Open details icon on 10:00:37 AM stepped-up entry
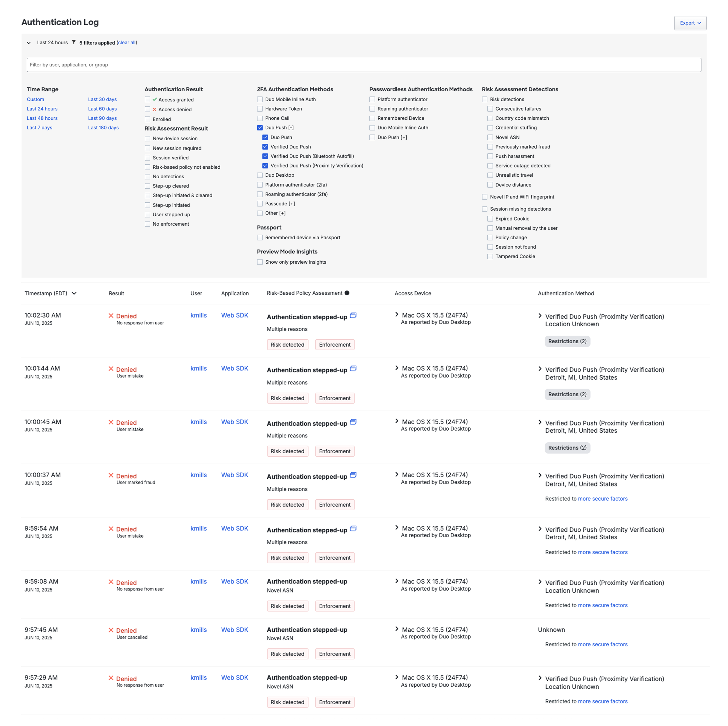Image resolution: width=728 pixels, height=726 pixels. [353, 475]
